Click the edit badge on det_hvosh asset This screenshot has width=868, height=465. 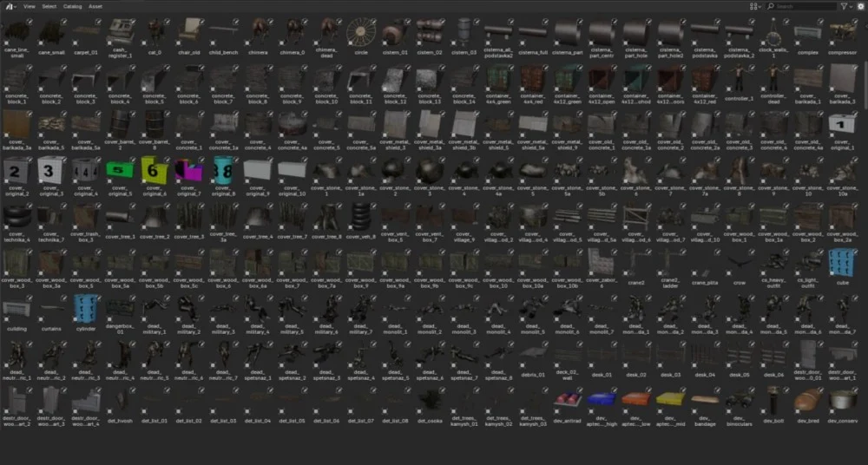[130, 388]
